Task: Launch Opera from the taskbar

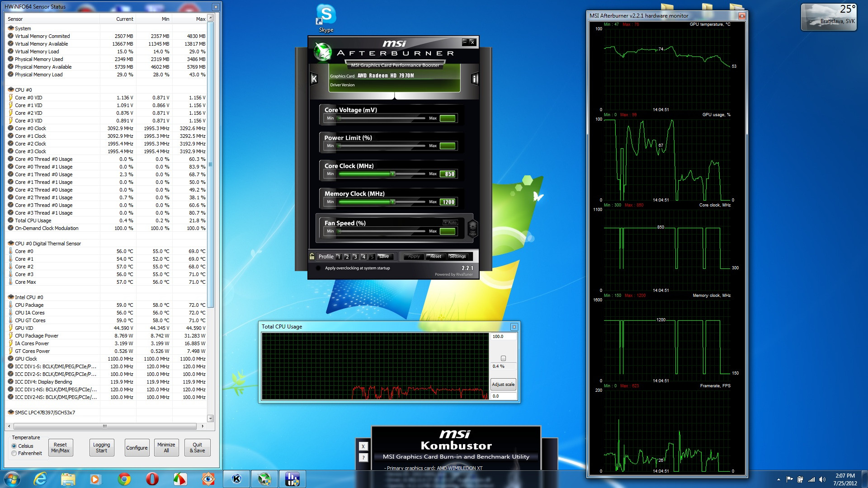Action: [x=152, y=479]
